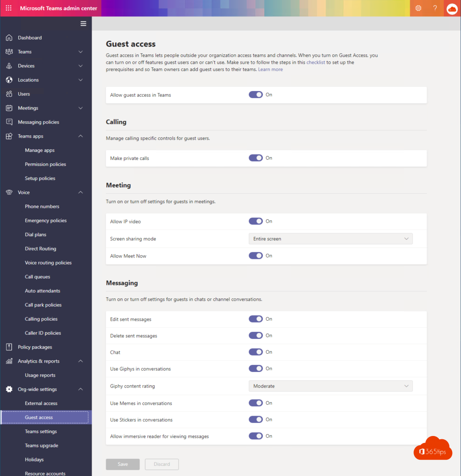Open the Screen sharing mode dropdown

[331, 239]
